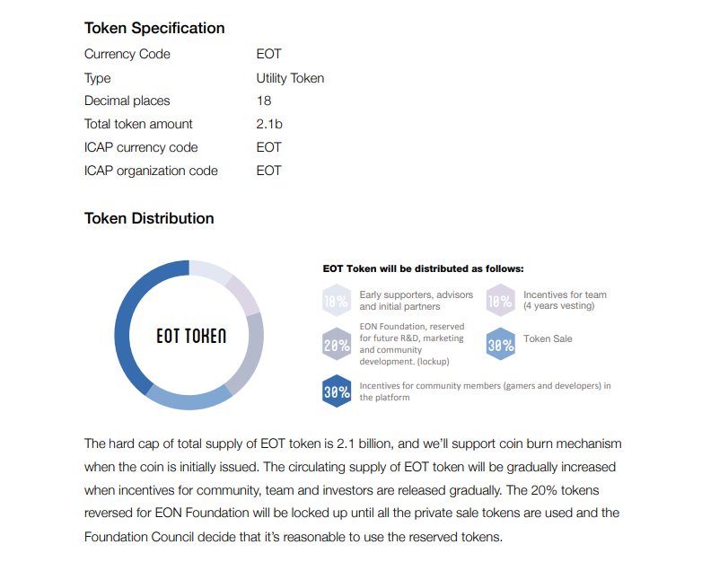The height and width of the screenshot is (562, 728).
Task: Click the Decimal places value 18
Action: tap(264, 101)
